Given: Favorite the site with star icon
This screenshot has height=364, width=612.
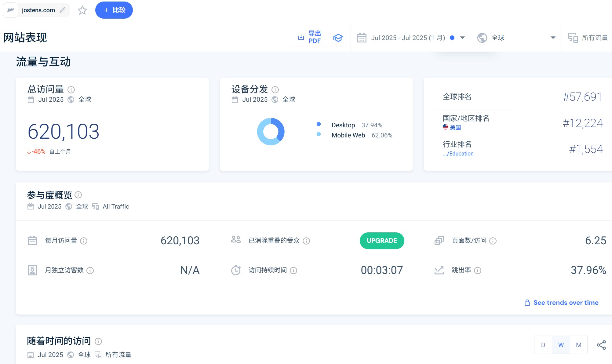Looking at the screenshot, I should coord(82,10).
